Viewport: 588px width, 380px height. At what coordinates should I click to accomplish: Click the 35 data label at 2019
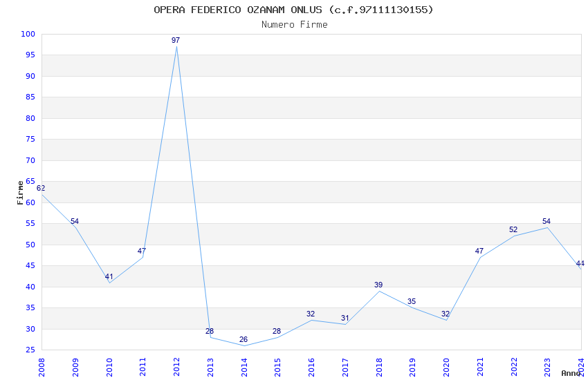pos(412,301)
